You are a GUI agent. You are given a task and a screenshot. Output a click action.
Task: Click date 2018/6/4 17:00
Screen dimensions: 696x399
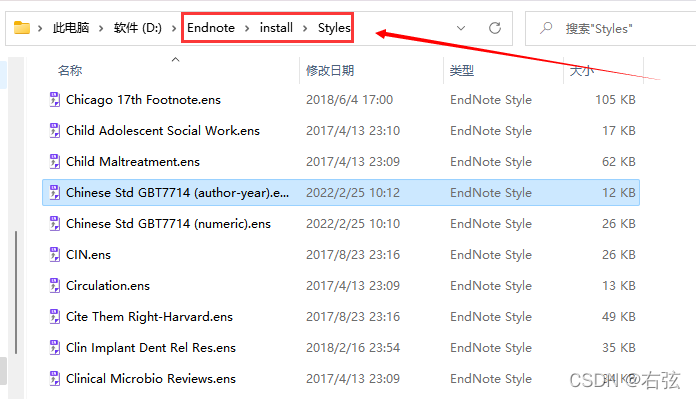tap(349, 100)
